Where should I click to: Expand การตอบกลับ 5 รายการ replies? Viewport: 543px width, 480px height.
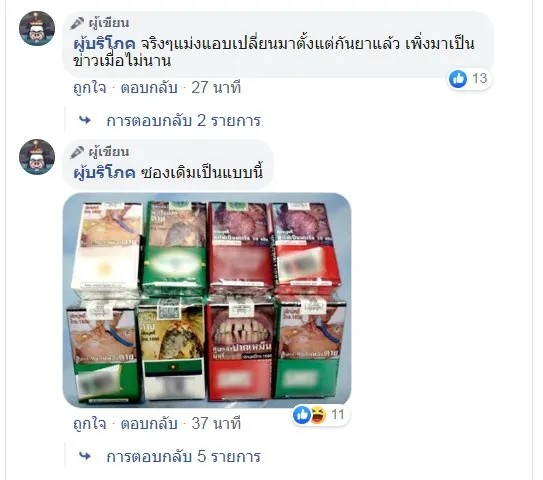click(184, 456)
